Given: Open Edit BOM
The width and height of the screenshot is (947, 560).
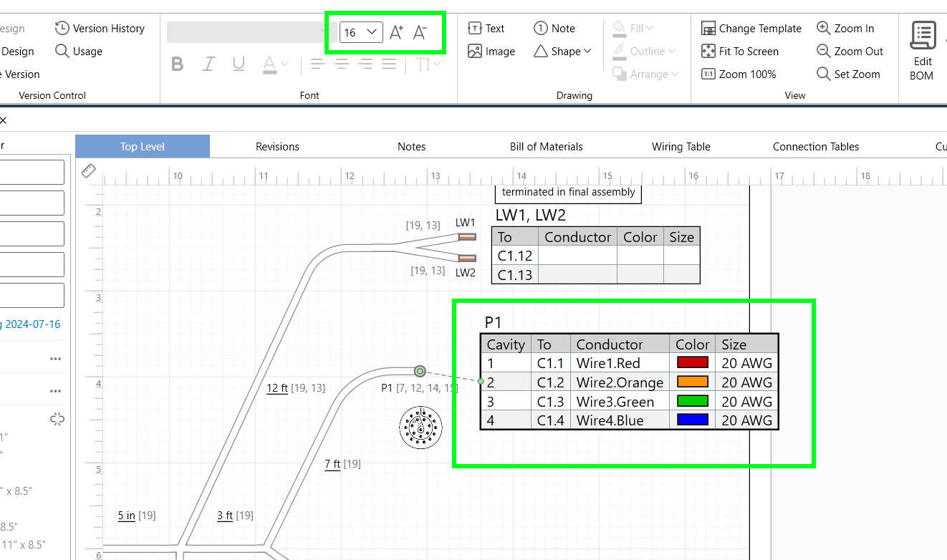Looking at the screenshot, I should pyautogui.click(x=923, y=52).
